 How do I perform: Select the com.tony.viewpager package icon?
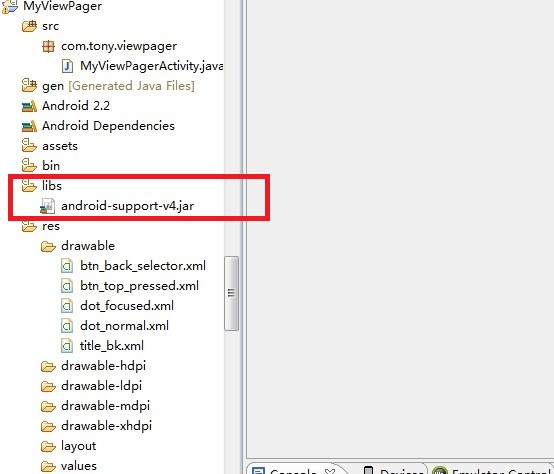[x=48, y=46]
